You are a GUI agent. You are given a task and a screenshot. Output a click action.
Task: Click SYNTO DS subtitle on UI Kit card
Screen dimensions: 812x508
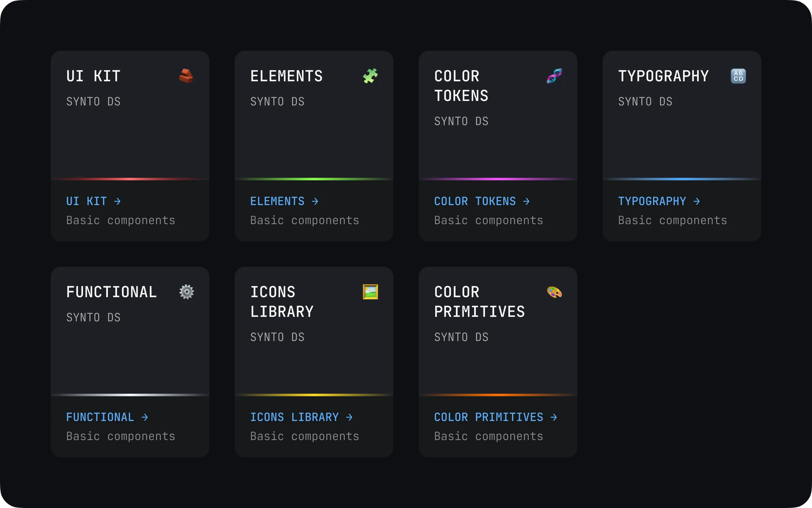94,102
